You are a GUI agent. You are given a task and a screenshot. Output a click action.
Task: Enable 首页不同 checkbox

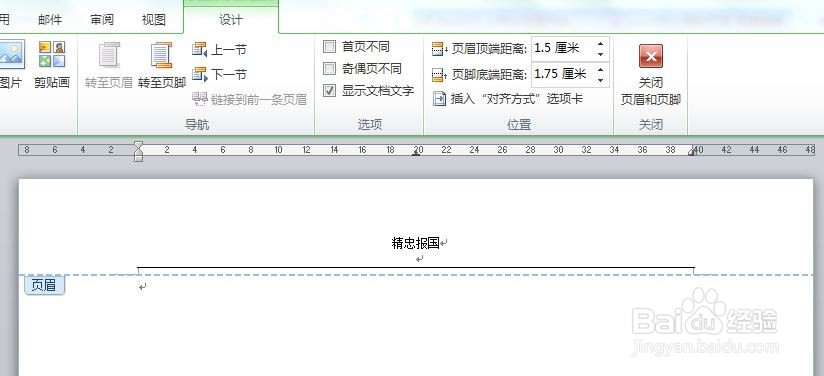point(329,47)
